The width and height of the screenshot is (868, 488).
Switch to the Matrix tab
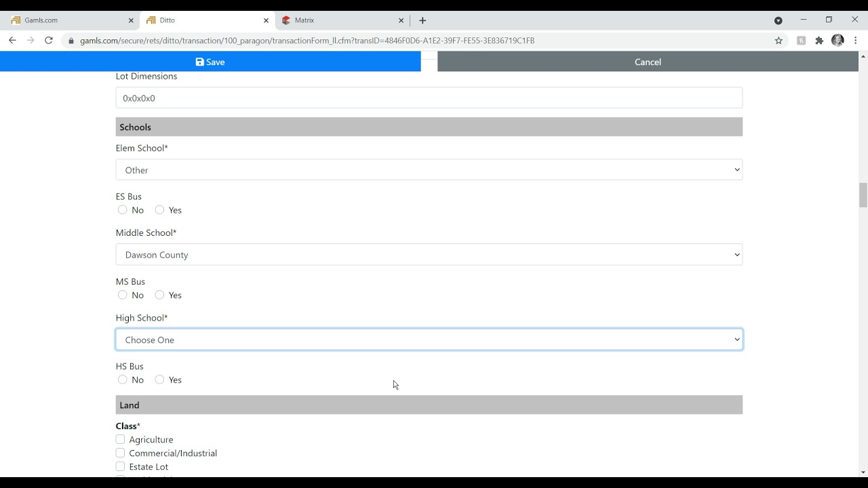pos(342,20)
